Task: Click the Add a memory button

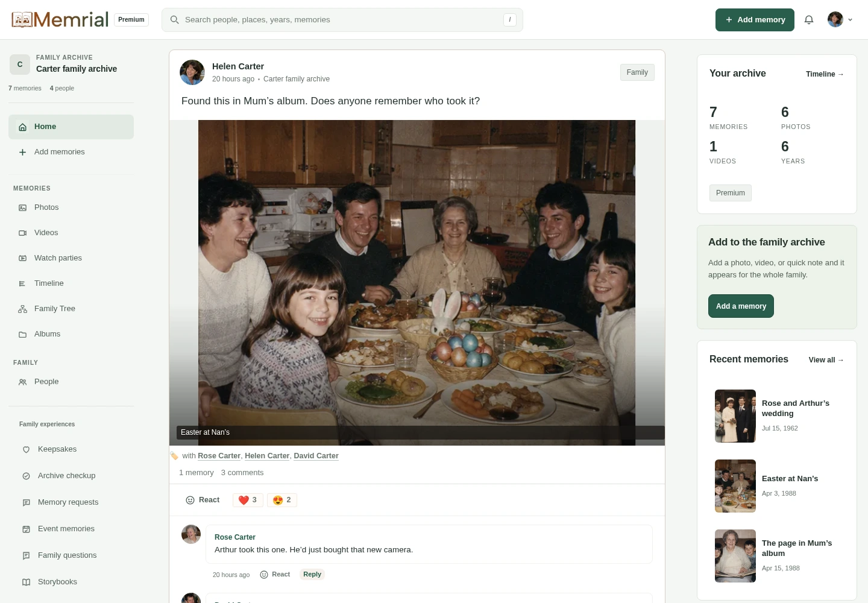Action: tap(741, 306)
